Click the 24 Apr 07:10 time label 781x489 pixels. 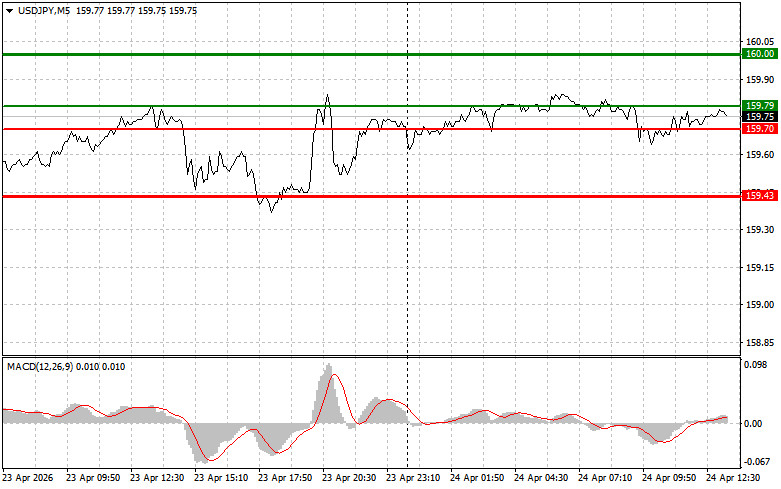click(605, 478)
